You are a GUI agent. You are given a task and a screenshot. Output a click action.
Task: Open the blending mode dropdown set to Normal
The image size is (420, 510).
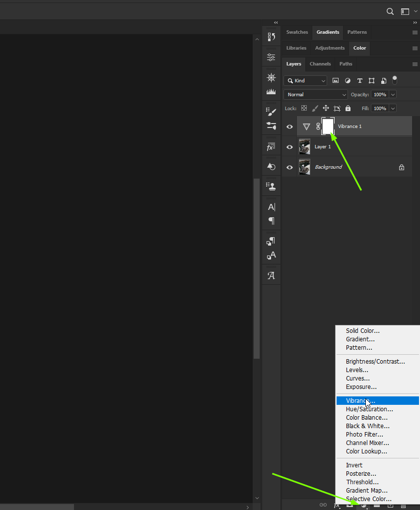[315, 94]
